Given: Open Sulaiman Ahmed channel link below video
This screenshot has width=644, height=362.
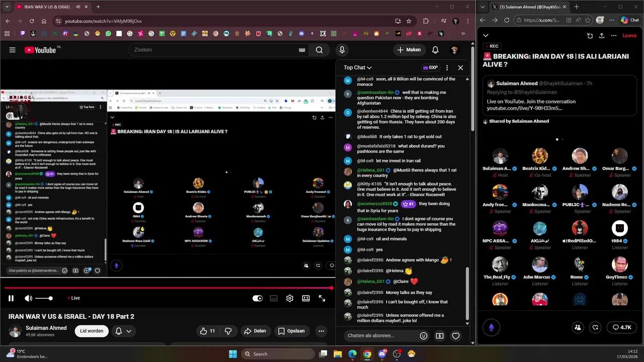Looking at the screenshot, I should [46, 328].
